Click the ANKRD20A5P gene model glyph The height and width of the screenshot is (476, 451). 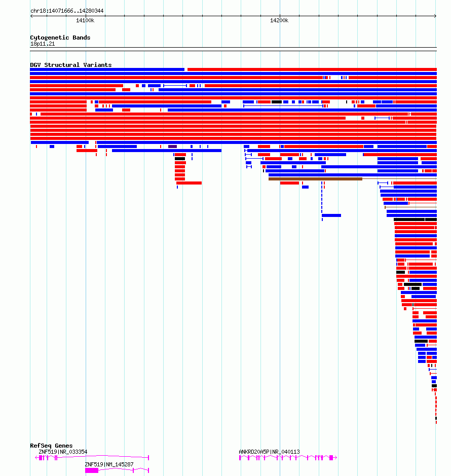[288, 457]
